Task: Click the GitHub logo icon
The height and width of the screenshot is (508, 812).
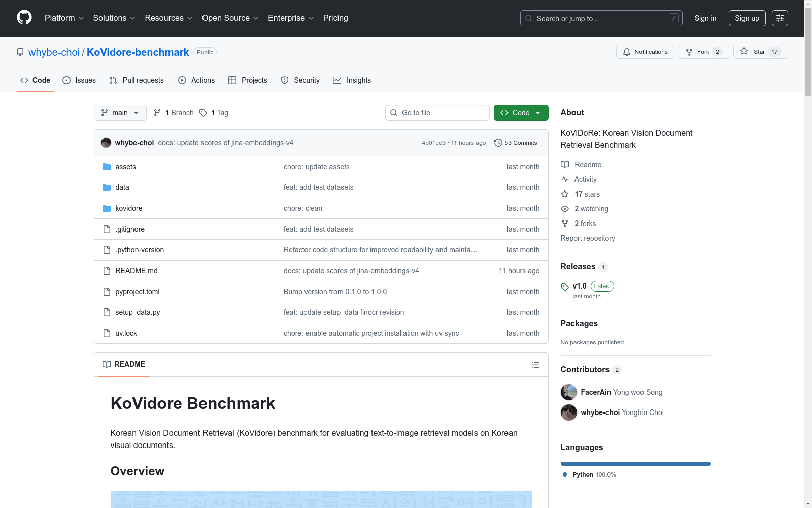Action: (24, 18)
